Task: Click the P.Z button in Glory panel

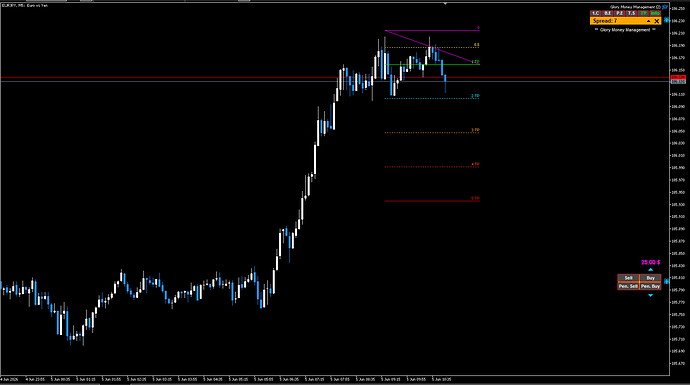Action: coord(620,14)
